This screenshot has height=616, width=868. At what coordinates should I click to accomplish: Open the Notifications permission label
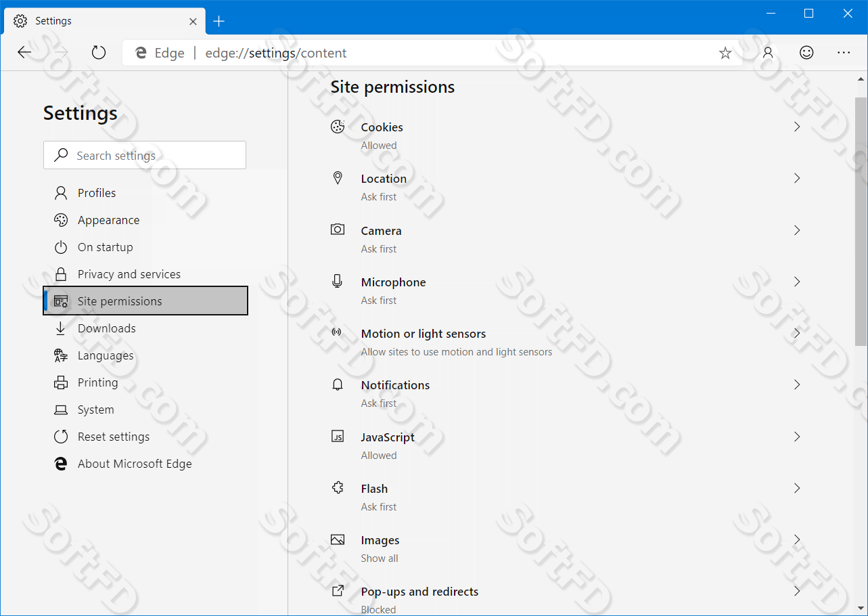(395, 385)
